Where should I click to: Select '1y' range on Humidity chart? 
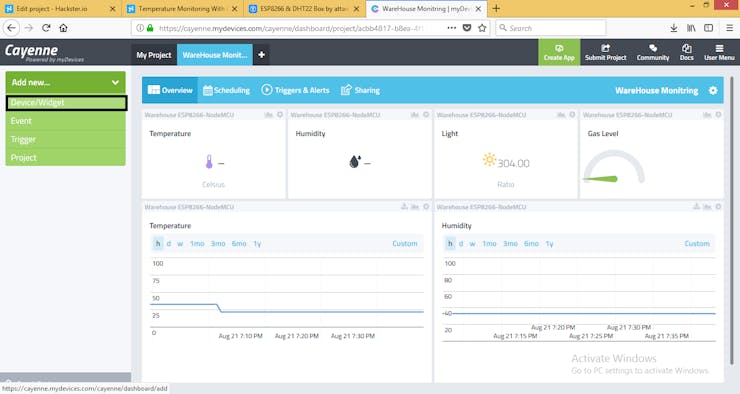coord(549,243)
